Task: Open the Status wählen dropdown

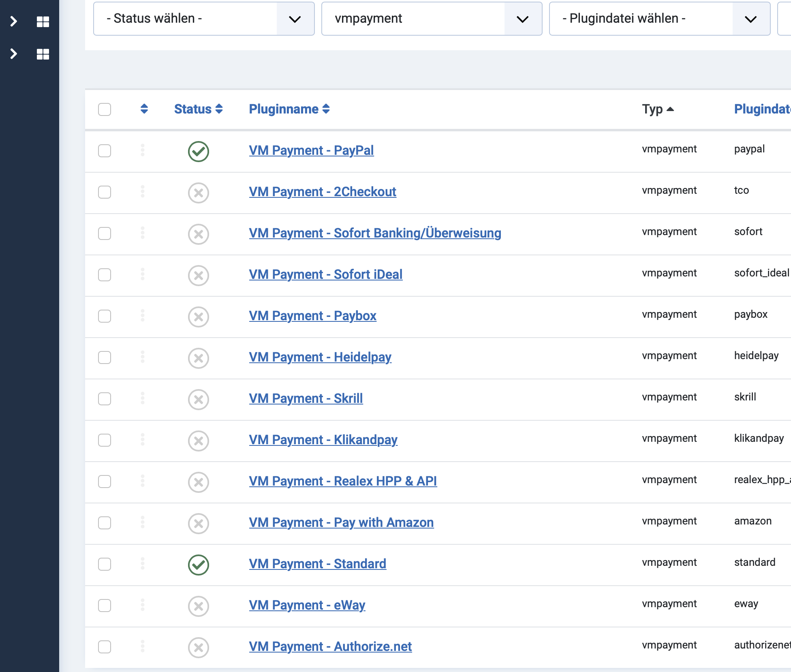Action: tap(204, 19)
